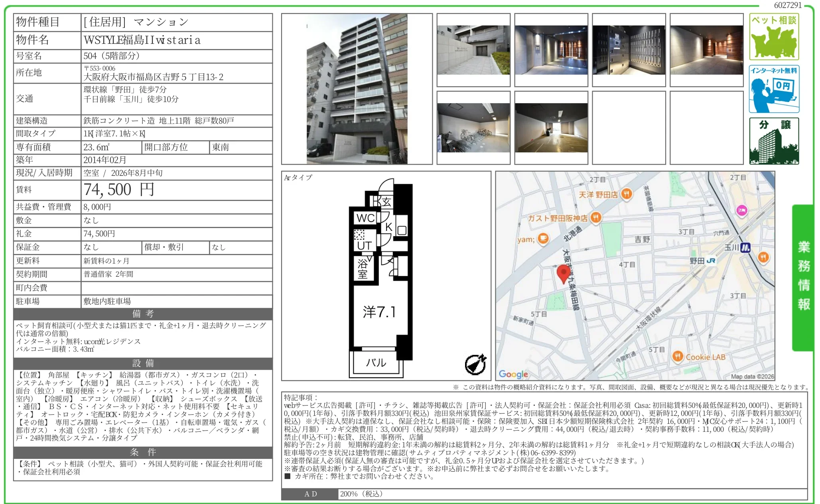Click the 8,000円 management fee value

click(x=97, y=207)
